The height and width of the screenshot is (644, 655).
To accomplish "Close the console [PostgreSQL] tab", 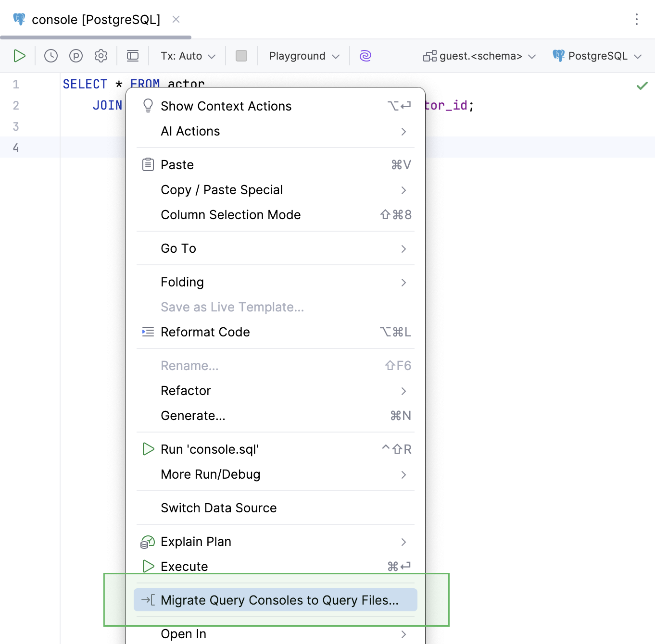I will (176, 19).
